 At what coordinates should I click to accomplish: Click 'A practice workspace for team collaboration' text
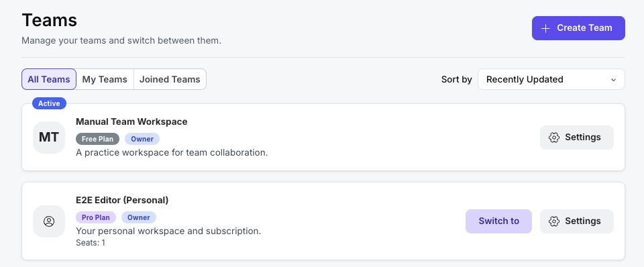(x=172, y=153)
